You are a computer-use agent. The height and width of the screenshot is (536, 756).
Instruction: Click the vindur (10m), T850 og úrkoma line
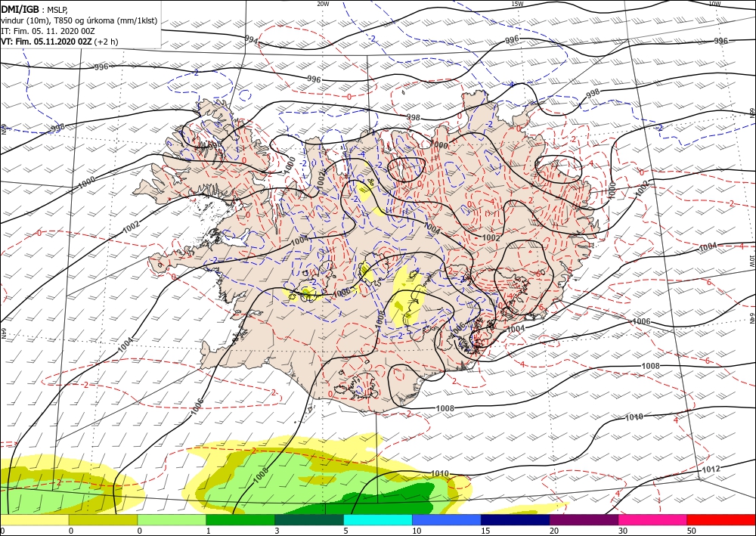pos(79,20)
